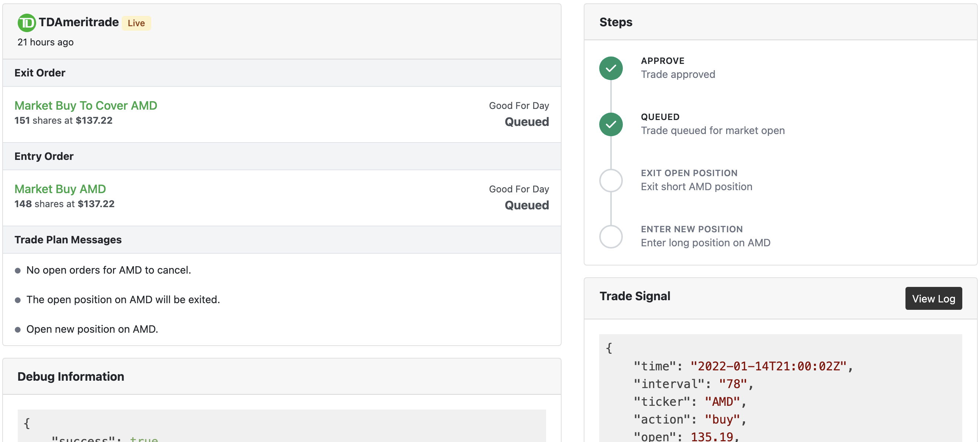
Task: Click the TDAmeritrade broker name
Action: 79,22
